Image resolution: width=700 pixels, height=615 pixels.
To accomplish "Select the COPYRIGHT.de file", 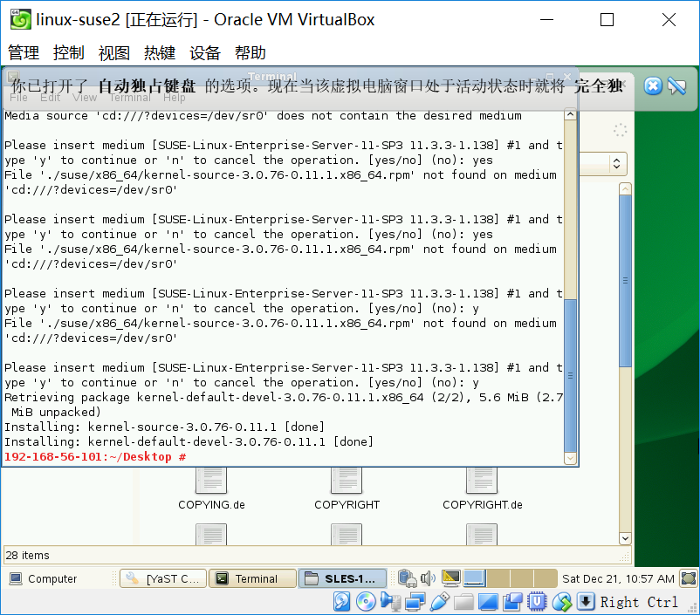I will pos(482,489).
